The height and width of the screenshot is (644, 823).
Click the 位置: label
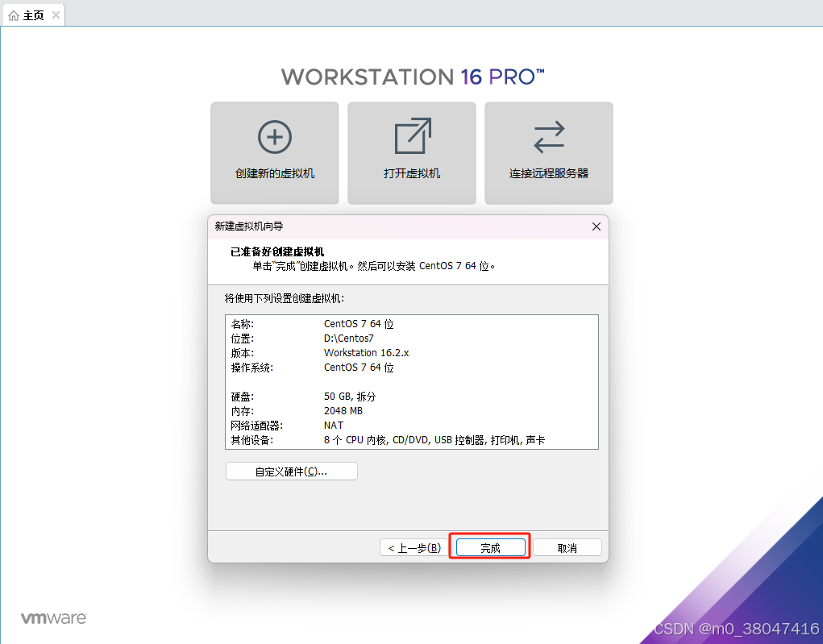click(x=243, y=339)
